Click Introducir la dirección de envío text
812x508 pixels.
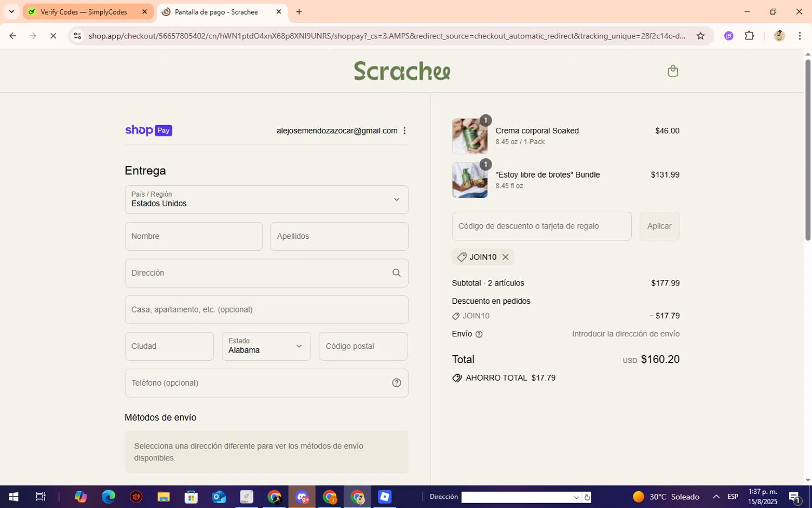626,334
